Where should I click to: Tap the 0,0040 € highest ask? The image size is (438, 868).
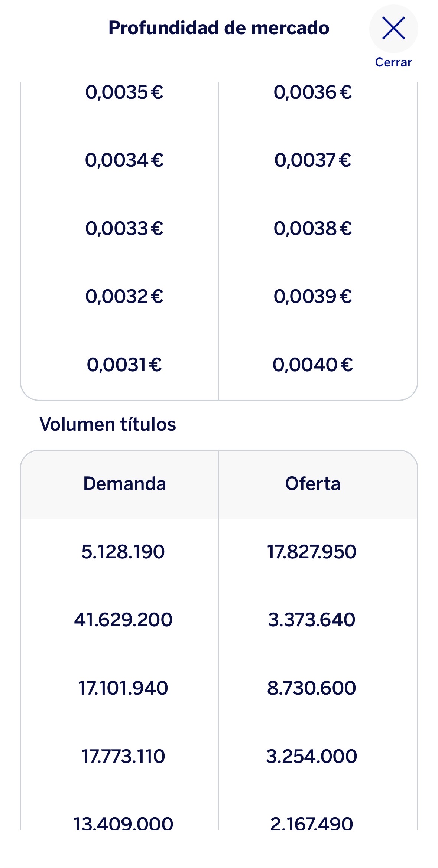(x=312, y=365)
